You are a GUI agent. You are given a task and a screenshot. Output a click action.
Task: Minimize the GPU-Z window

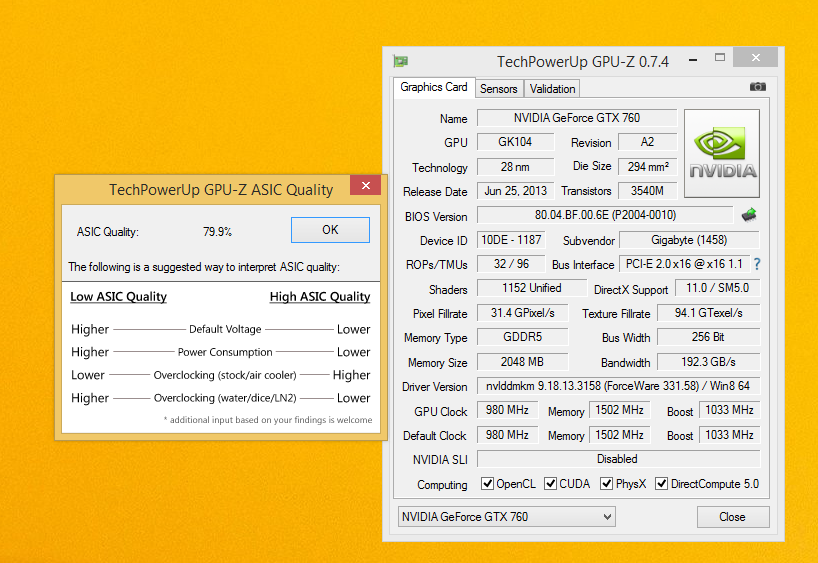693,60
